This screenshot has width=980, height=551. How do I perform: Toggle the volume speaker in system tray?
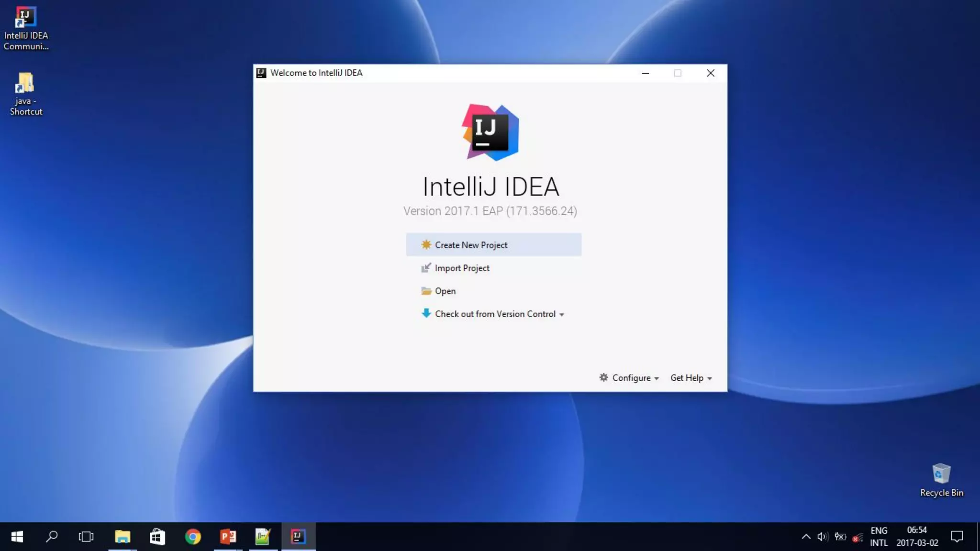coord(823,537)
